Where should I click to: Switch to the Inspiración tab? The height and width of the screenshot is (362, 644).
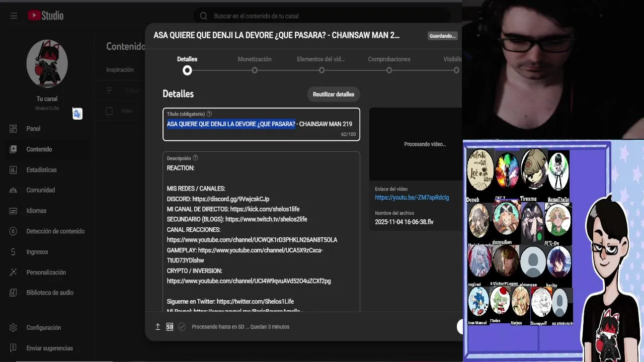point(120,70)
